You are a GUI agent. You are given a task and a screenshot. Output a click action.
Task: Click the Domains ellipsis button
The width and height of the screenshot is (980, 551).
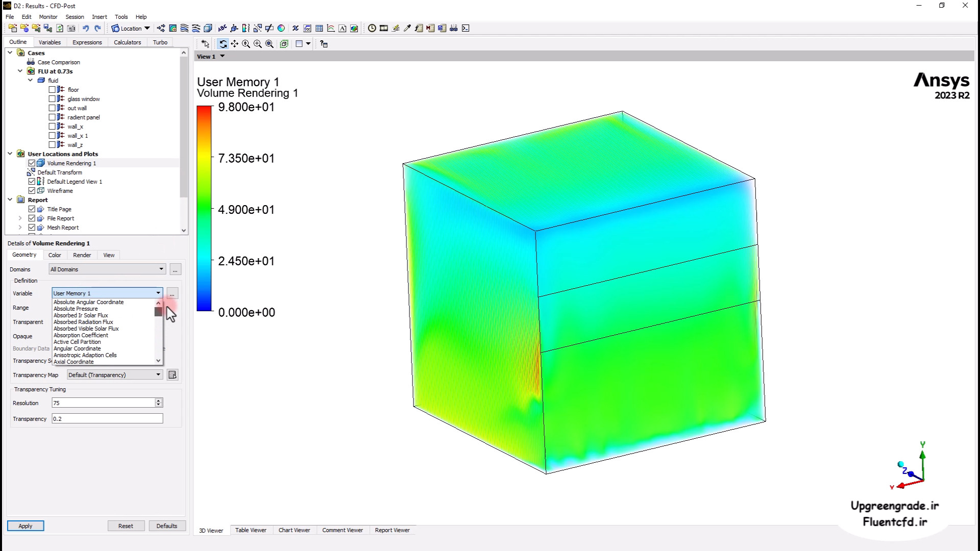tap(175, 269)
